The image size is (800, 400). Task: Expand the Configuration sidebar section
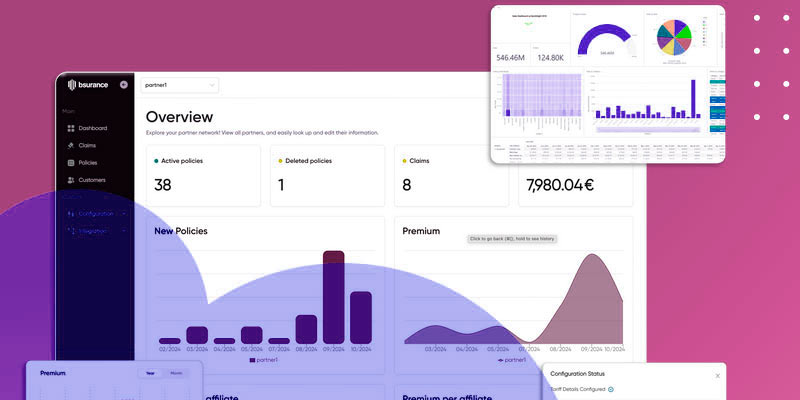pos(124,214)
